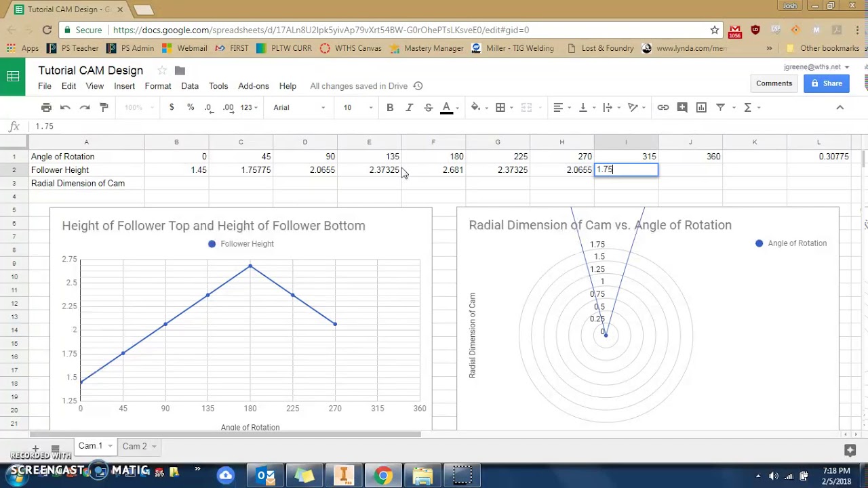Open the all sheets list icon
Screen dimensions: 868x488
point(56,447)
